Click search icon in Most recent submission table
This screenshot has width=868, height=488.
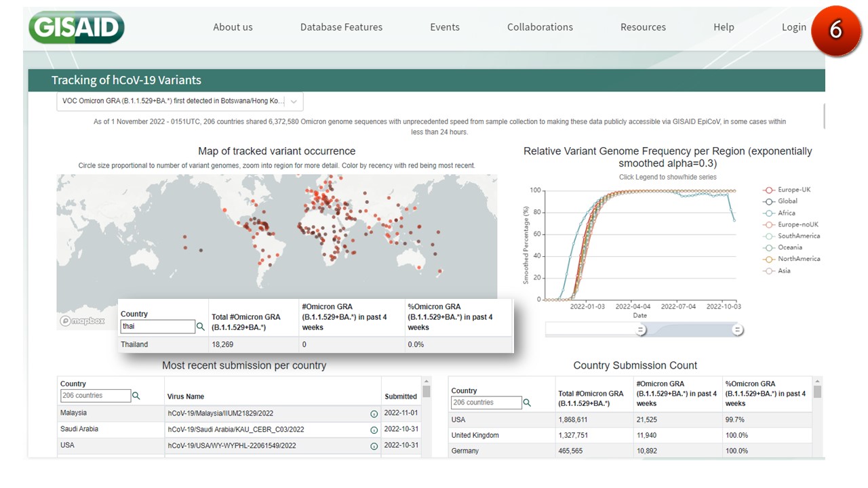tap(136, 396)
